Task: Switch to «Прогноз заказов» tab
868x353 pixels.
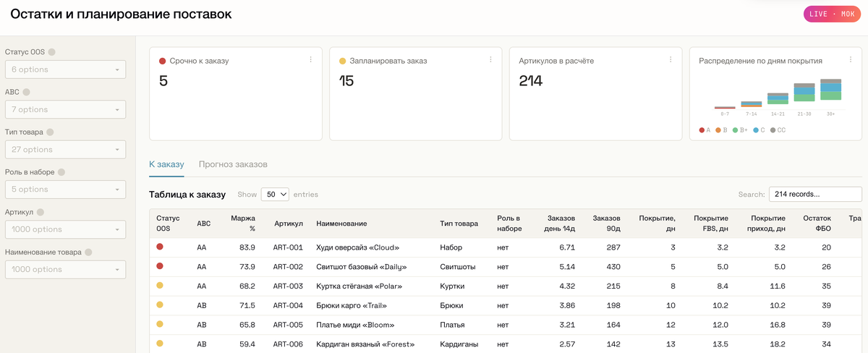Action: point(233,164)
